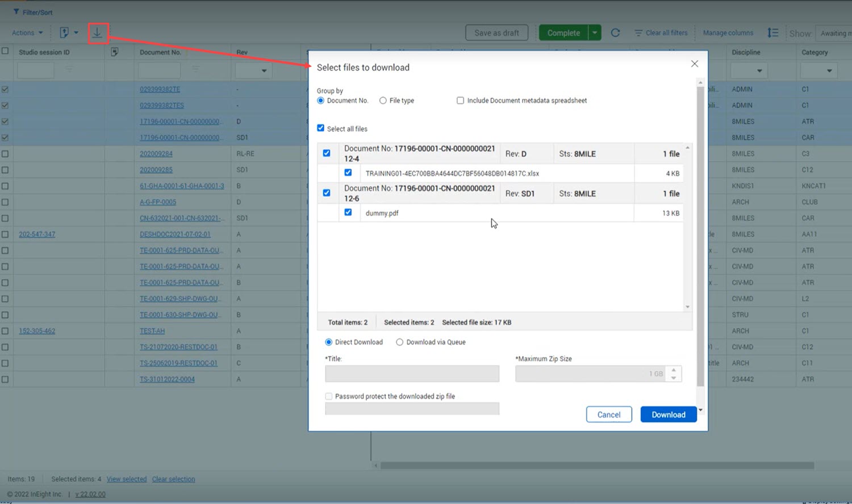This screenshot has width=852, height=504.
Task: Choose the Download via Queue option
Action: click(x=400, y=342)
